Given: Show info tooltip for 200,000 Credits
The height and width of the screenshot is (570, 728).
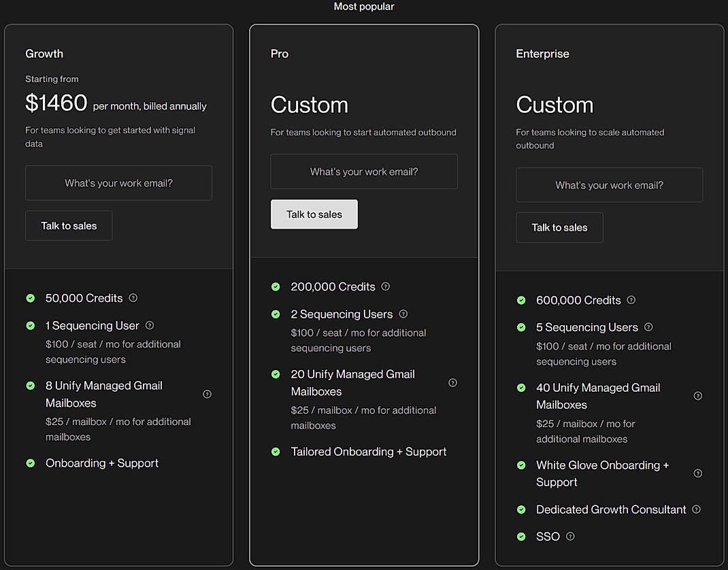Looking at the screenshot, I should (385, 286).
